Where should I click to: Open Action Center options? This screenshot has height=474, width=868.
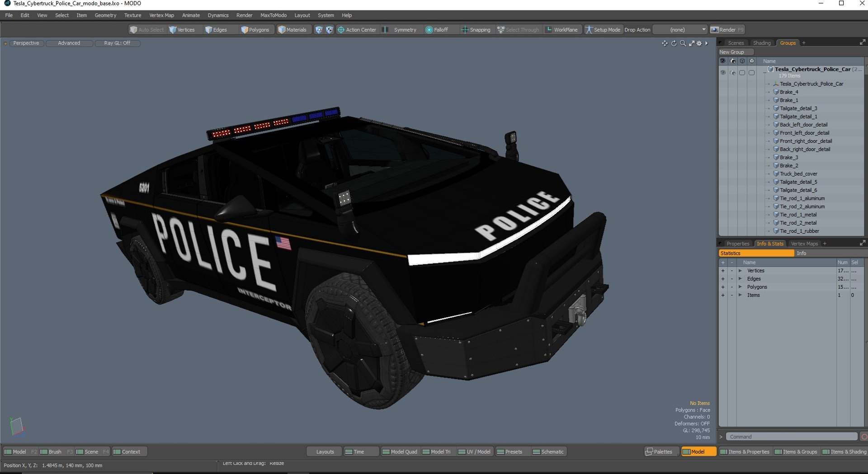357,30
